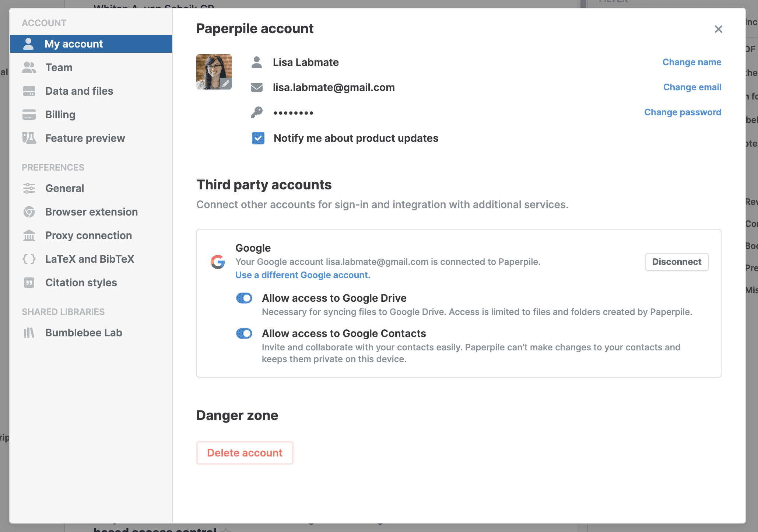Click the Change email link

coord(692,87)
